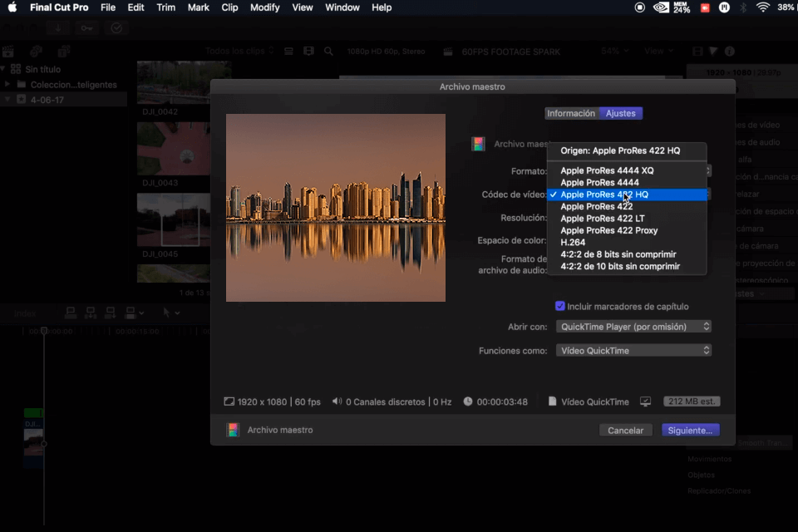Pick 4:2:2 de 8 bits sin comprimir
The height and width of the screenshot is (532, 798).
tap(627, 254)
